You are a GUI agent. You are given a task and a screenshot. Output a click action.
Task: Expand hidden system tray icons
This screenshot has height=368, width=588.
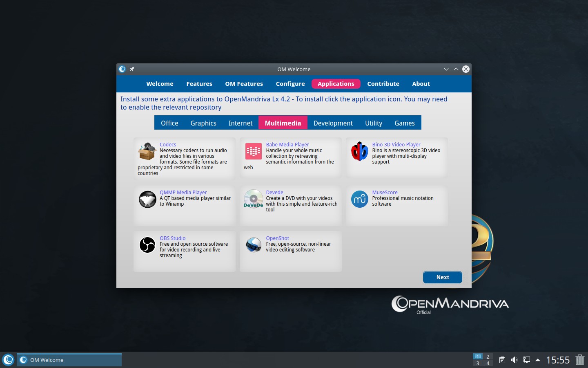point(538,360)
